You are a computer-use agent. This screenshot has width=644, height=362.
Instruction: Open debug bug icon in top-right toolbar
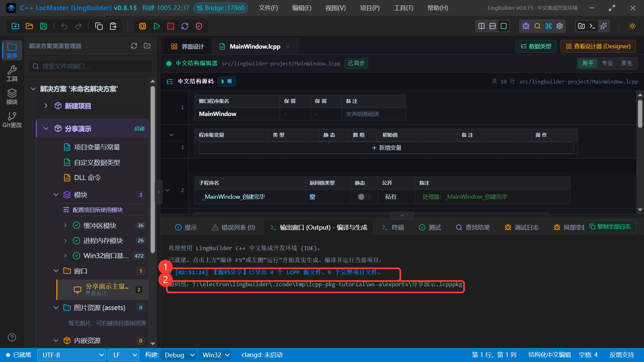tap(526, 26)
